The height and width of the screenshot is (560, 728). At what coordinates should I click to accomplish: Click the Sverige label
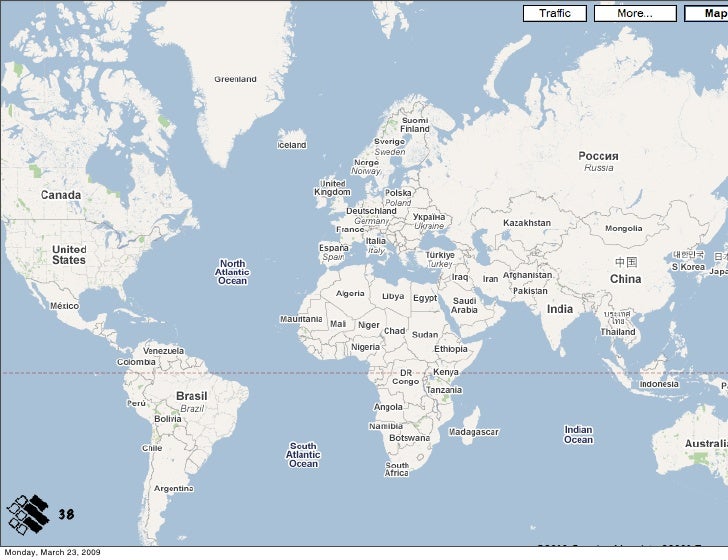(390, 142)
